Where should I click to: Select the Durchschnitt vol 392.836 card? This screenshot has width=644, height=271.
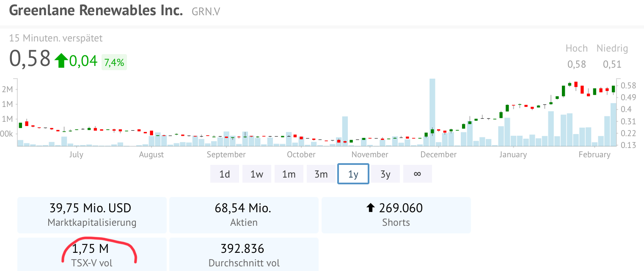pyautogui.click(x=244, y=255)
